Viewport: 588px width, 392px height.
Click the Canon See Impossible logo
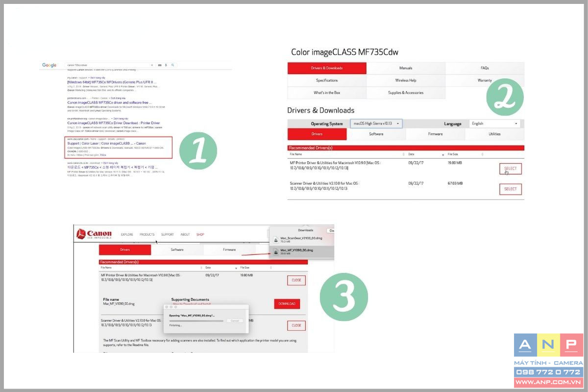pos(94,234)
